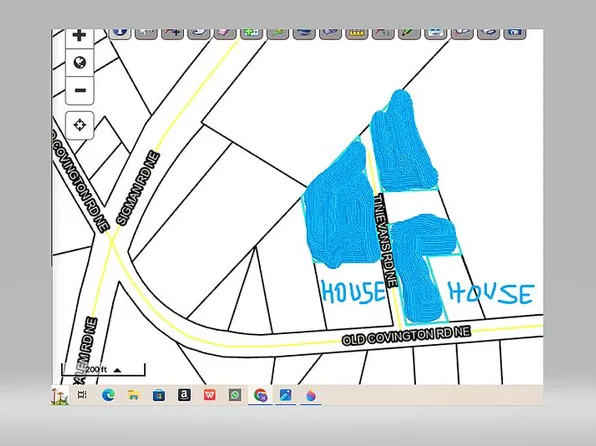Screen dimensions: 596x446
Task: Switch to Chrome in the taskbar
Action: click(x=260, y=395)
